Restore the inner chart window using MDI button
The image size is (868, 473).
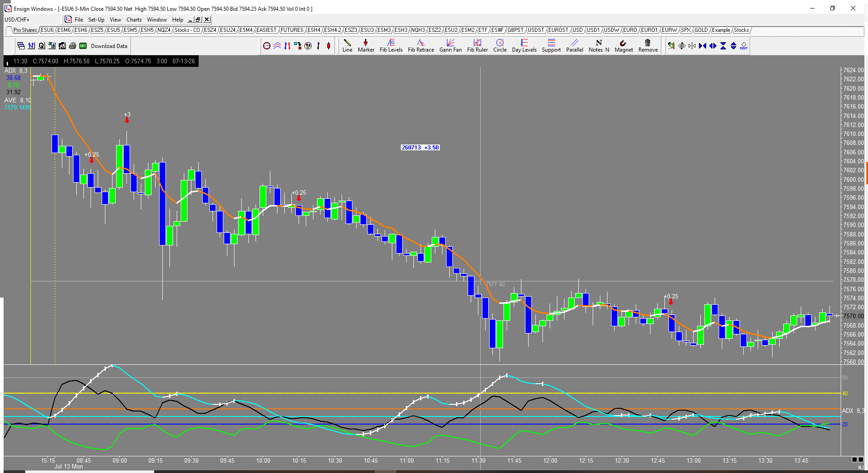coord(198,19)
